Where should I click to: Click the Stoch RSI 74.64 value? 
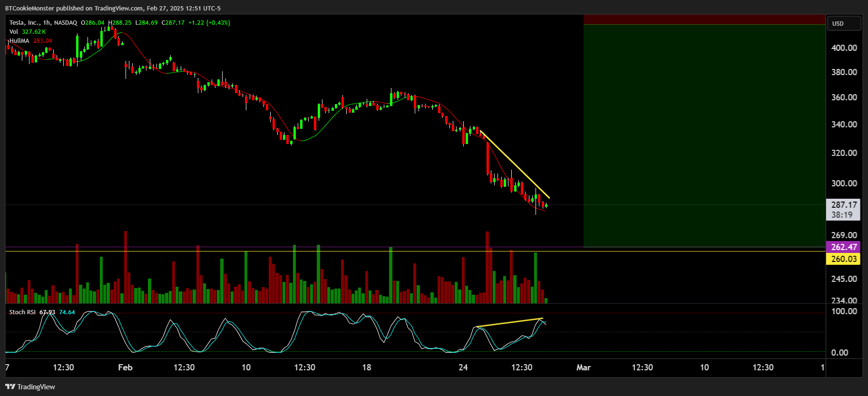tap(67, 312)
